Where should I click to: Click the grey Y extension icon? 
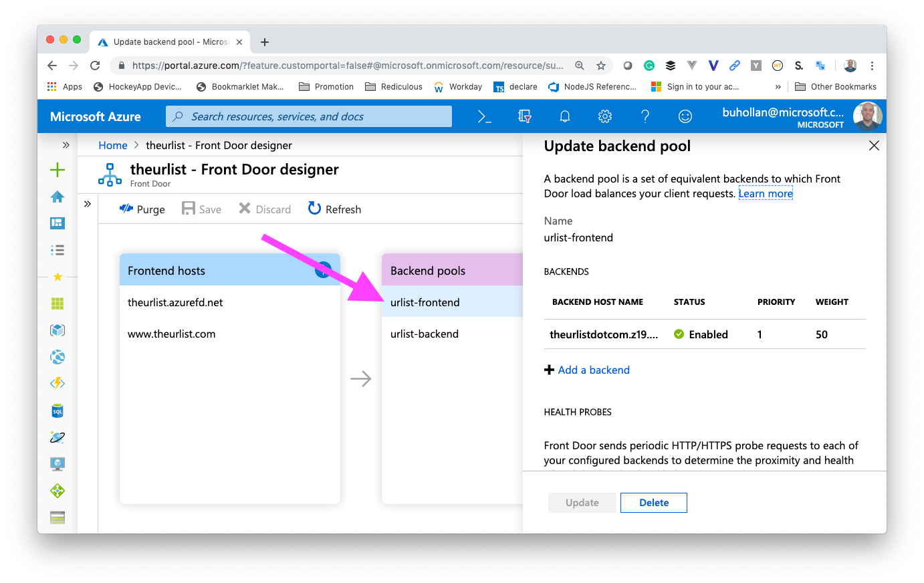756,66
